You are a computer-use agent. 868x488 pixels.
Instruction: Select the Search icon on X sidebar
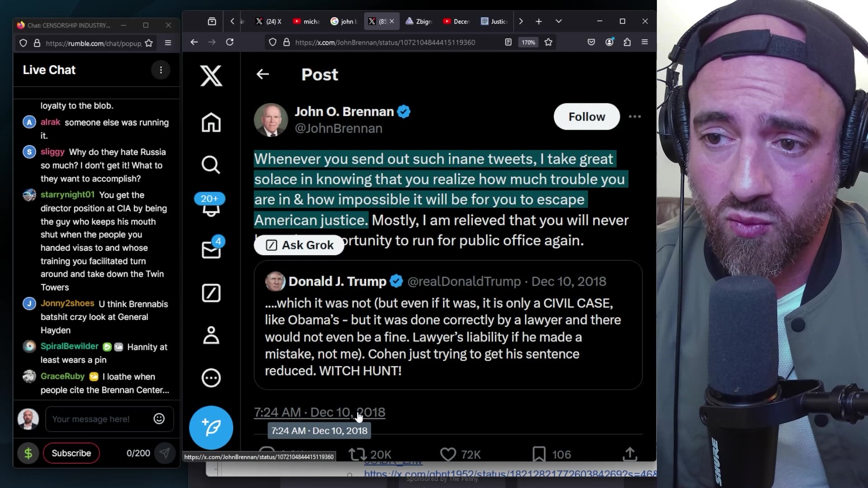tap(211, 164)
